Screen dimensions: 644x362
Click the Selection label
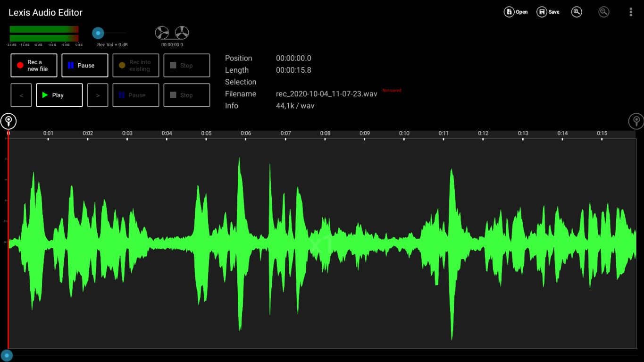pos(241,82)
